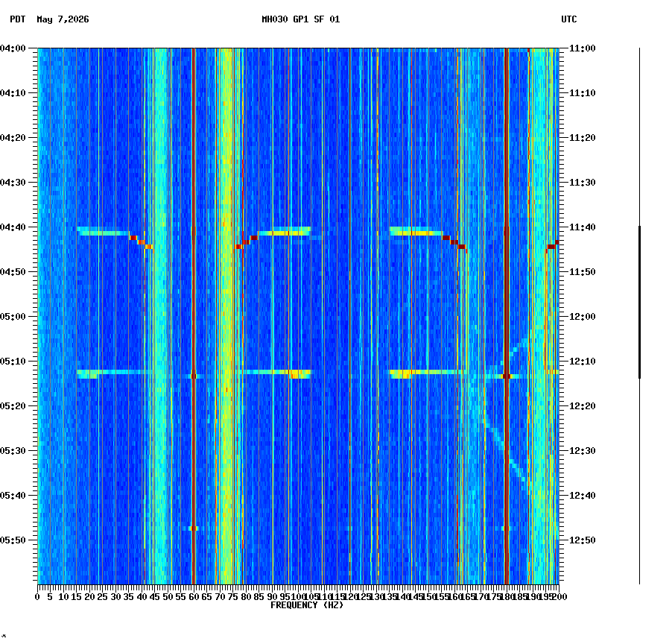Click the 200 Hz frequency tick label
Screen dimensions: 672x644
tap(560, 597)
